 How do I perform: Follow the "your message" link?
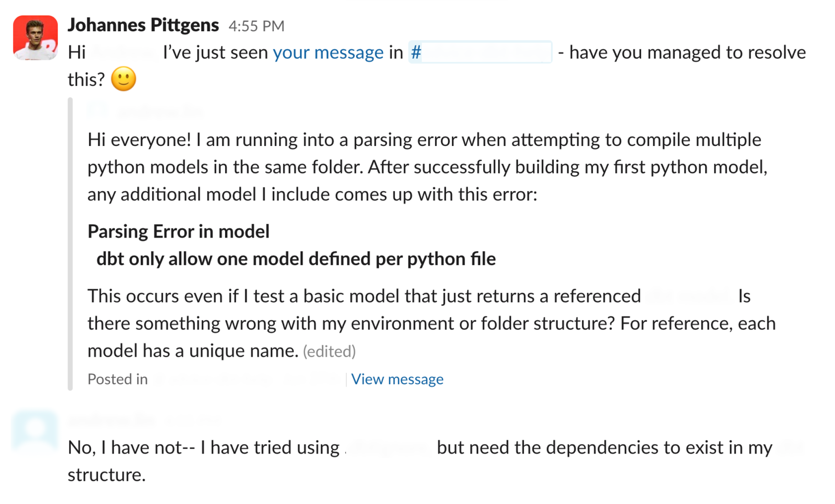point(328,53)
